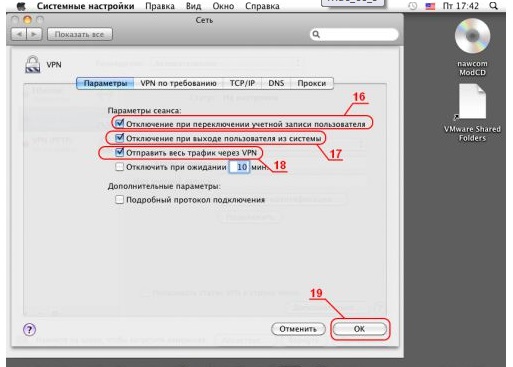The height and width of the screenshot is (367, 513).
Task: Click the OK button
Action: tap(359, 329)
